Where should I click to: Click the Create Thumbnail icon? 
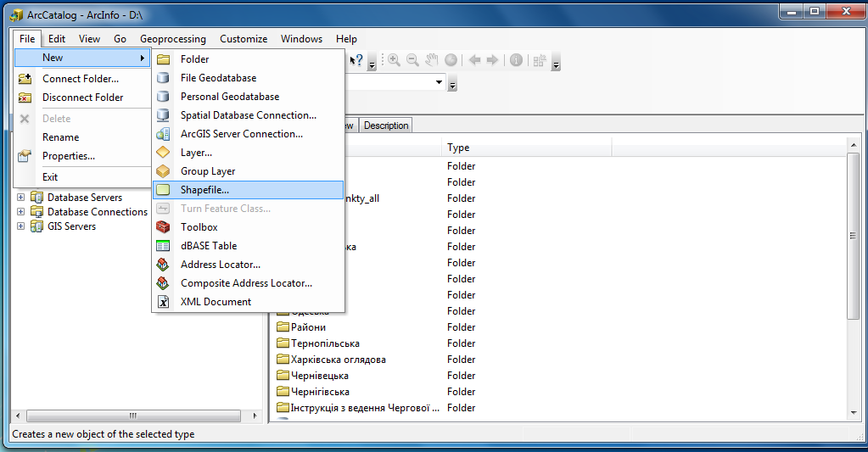coord(539,59)
